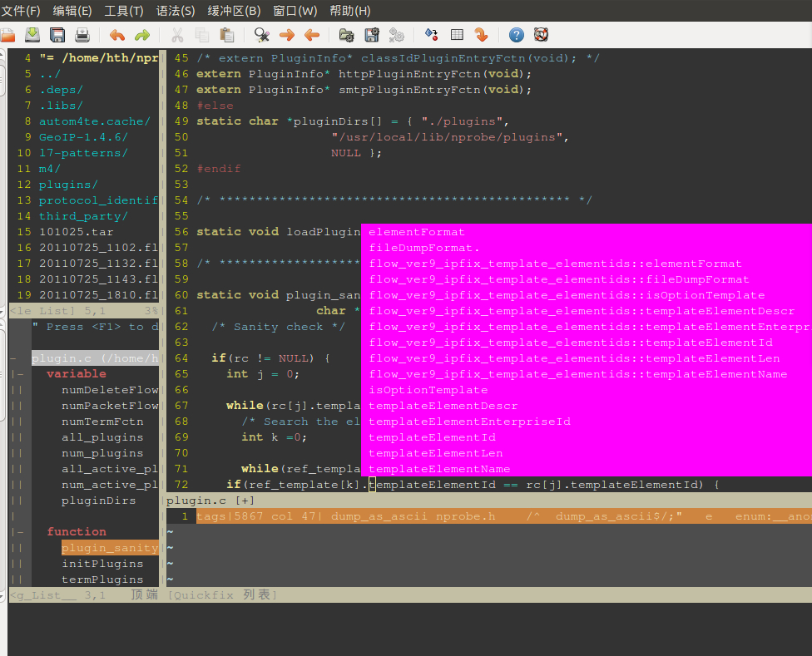Select highlighted plugin_sanity function tag
Viewport: 812px width, 656px height.
pos(110,548)
